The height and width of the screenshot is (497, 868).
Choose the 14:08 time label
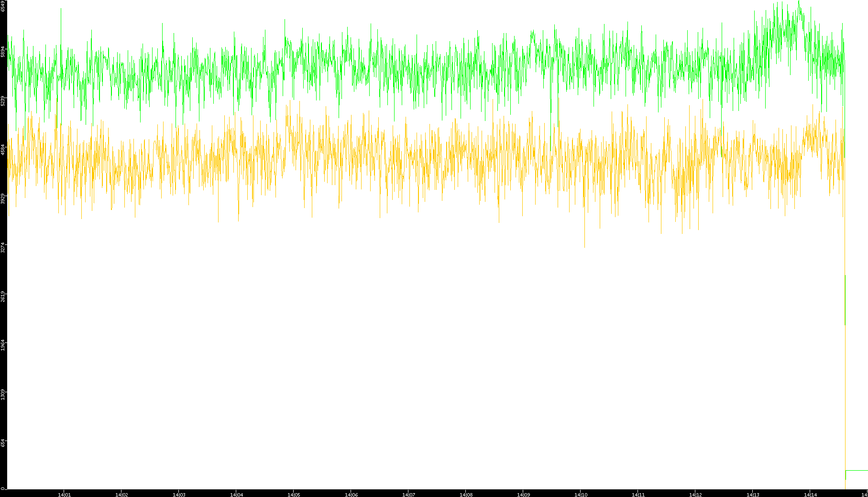point(466,495)
